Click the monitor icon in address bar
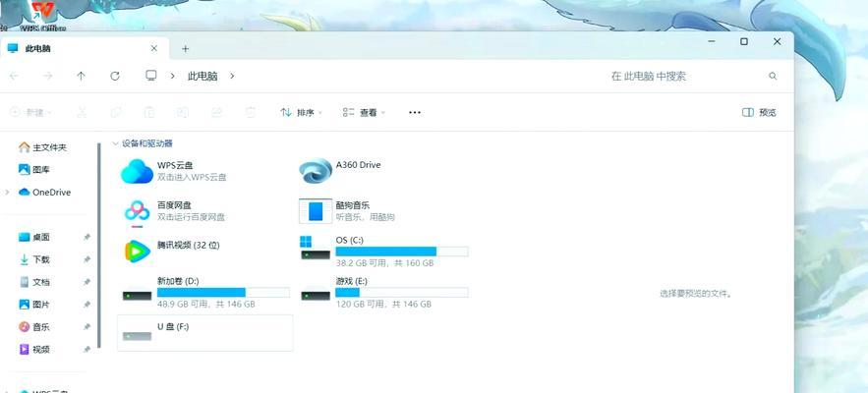 pyautogui.click(x=151, y=76)
